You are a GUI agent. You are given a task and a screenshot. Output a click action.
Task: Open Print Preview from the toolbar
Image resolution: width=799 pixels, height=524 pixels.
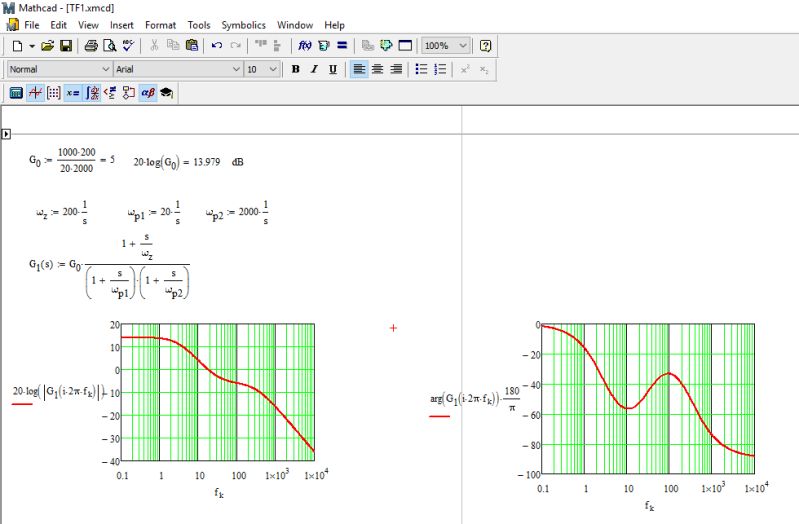(109, 46)
